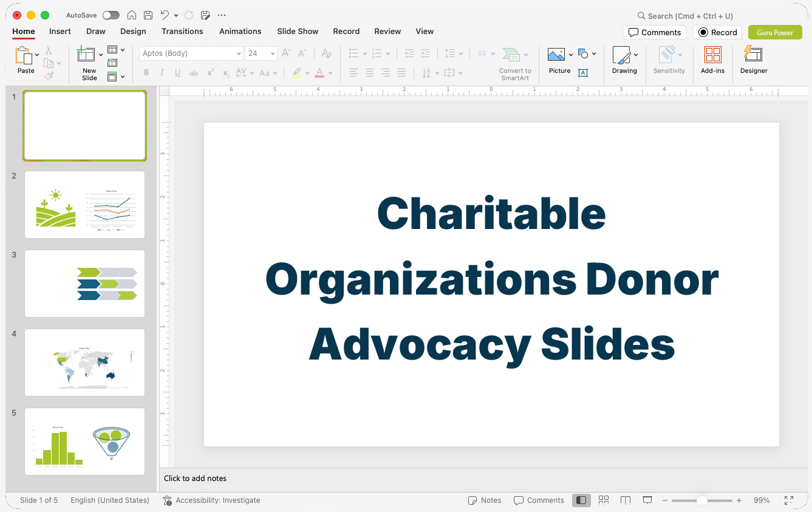Click the Format Painter brush icon

click(49, 76)
